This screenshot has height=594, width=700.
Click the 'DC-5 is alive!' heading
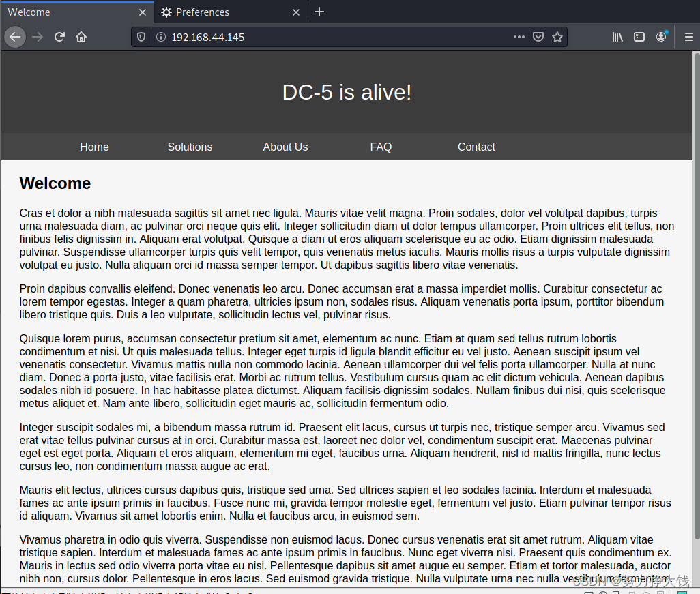(347, 92)
